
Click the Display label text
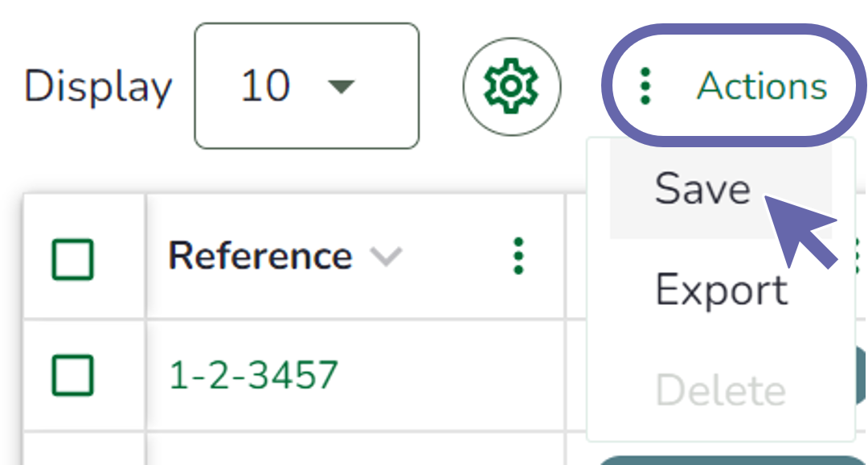pos(98,86)
